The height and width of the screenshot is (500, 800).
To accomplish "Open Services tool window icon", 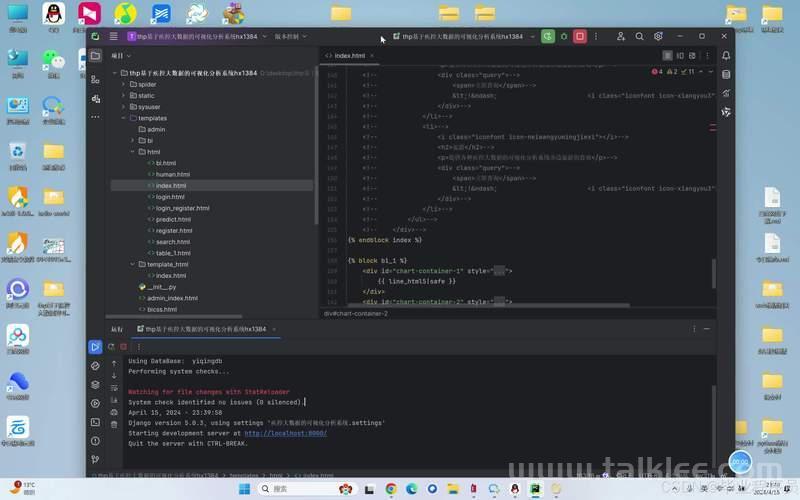I will coord(95,403).
